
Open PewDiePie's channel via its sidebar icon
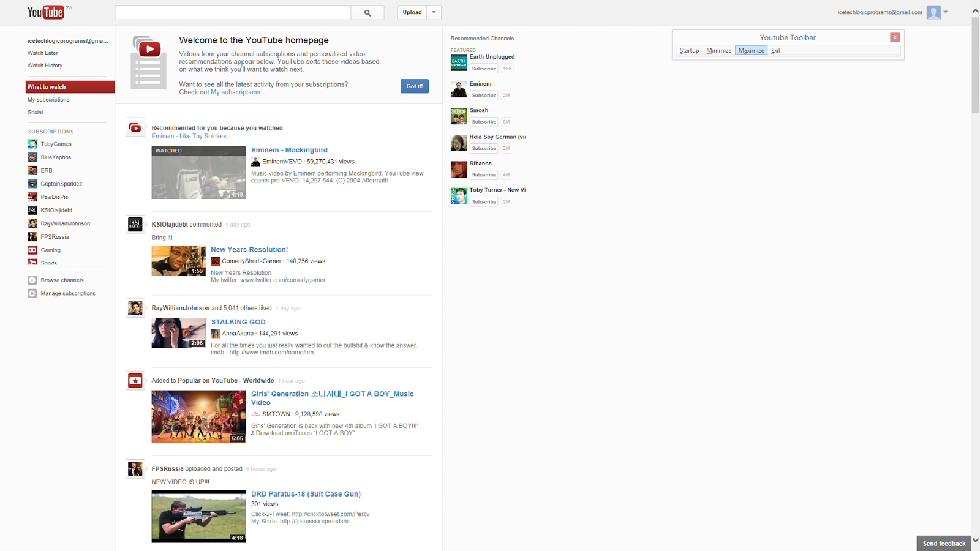pos(32,197)
